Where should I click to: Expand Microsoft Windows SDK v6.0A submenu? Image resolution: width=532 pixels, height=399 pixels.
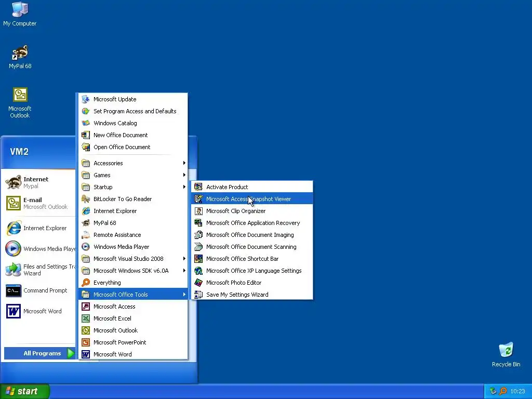click(x=133, y=271)
